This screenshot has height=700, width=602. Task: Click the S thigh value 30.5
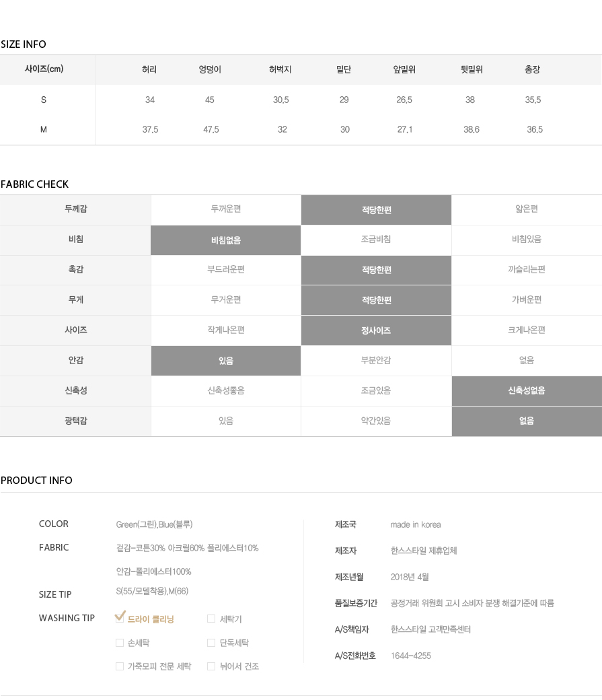(x=281, y=100)
